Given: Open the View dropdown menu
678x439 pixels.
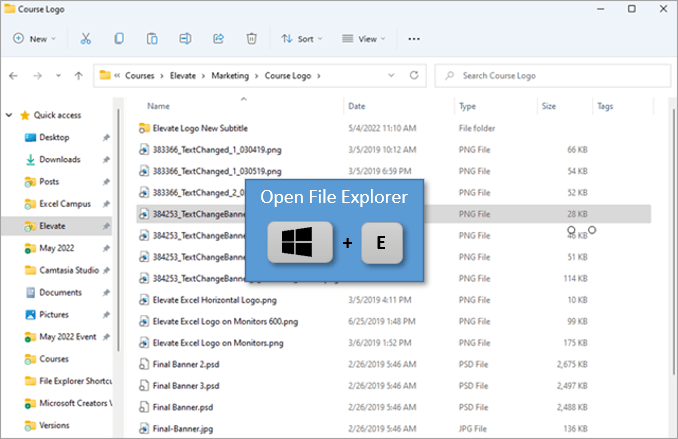Looking at the screenshot, I should (365, 39).
